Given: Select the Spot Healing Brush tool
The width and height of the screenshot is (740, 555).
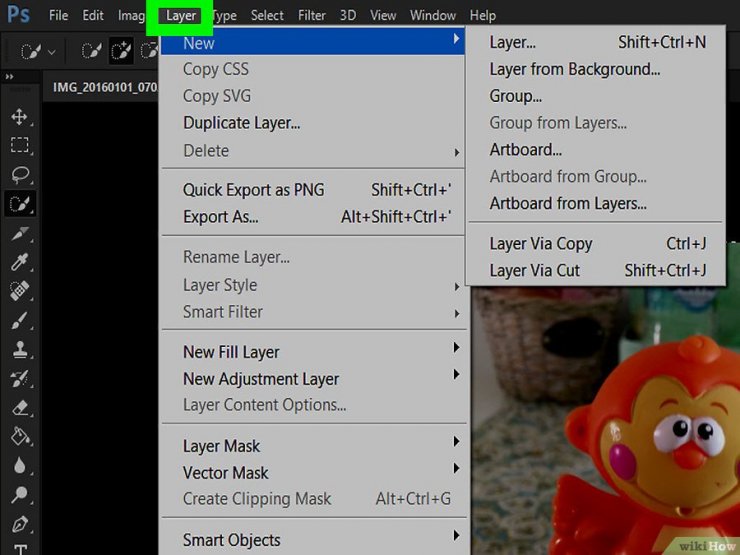Looking at the screenshot, I should click(20, 291).
